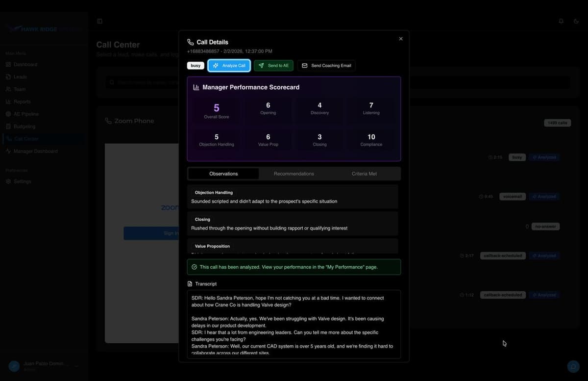Select the Observations tab
588x381 pixels.
click(223, 174)
